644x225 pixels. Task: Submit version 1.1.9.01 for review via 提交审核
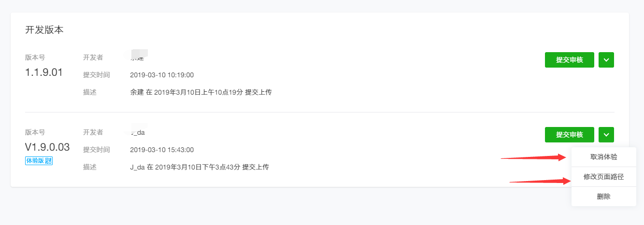(570, 60)
